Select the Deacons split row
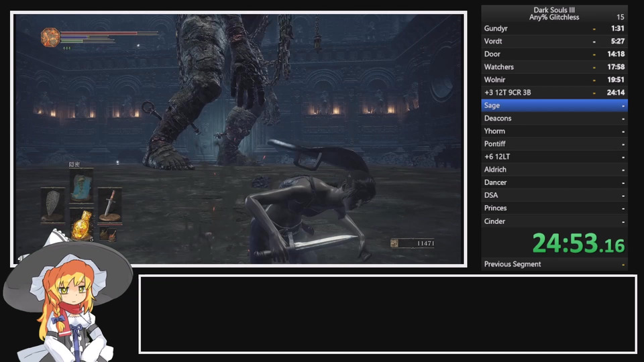644x362 pixels. tap(554, 118)
